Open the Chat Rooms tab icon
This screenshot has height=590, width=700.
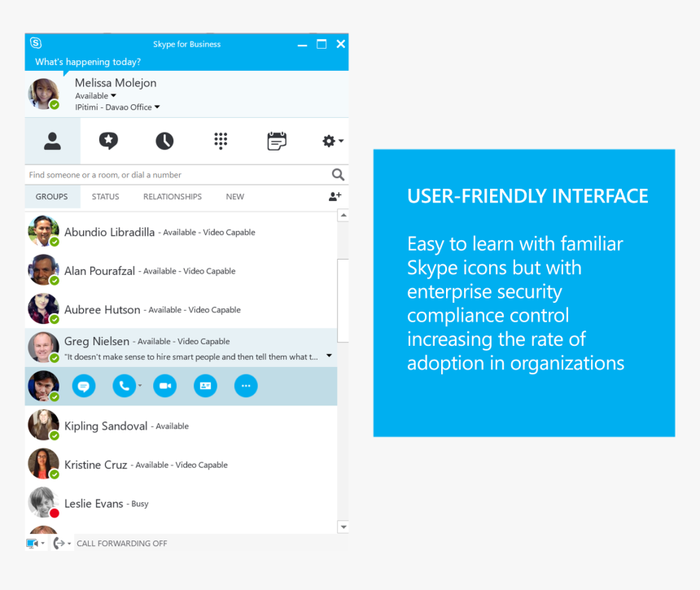pos(108,141)
